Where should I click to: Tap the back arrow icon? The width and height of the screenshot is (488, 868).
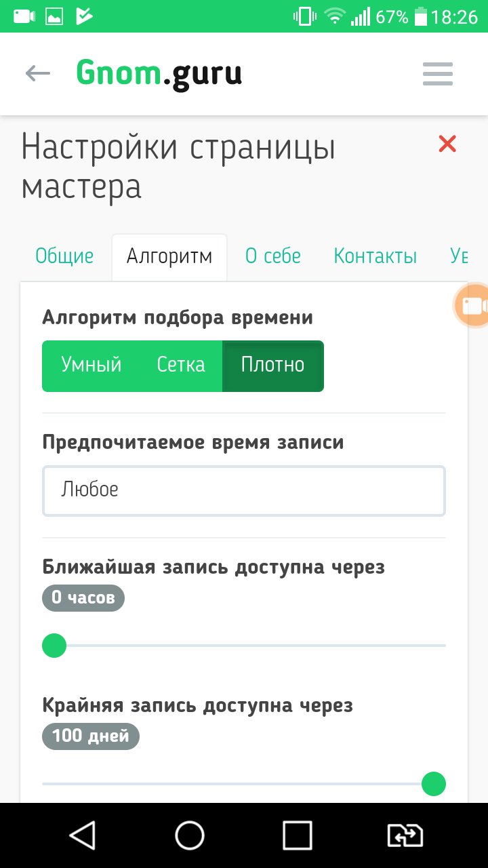pyautogui.click(x=38, y=73)
